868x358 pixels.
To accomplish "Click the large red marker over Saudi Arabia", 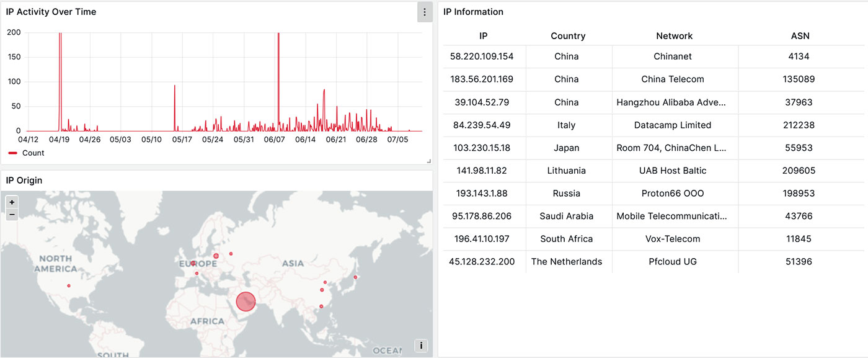I will point(246,302).
